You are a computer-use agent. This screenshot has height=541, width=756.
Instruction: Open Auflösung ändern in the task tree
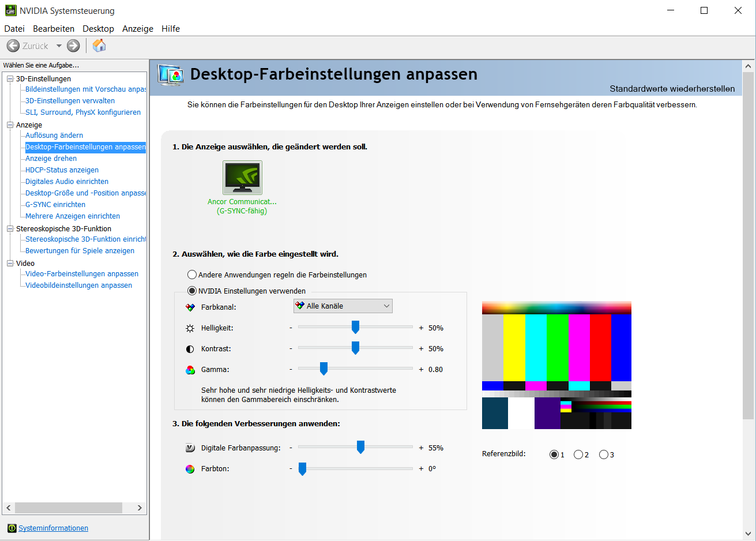54,136
